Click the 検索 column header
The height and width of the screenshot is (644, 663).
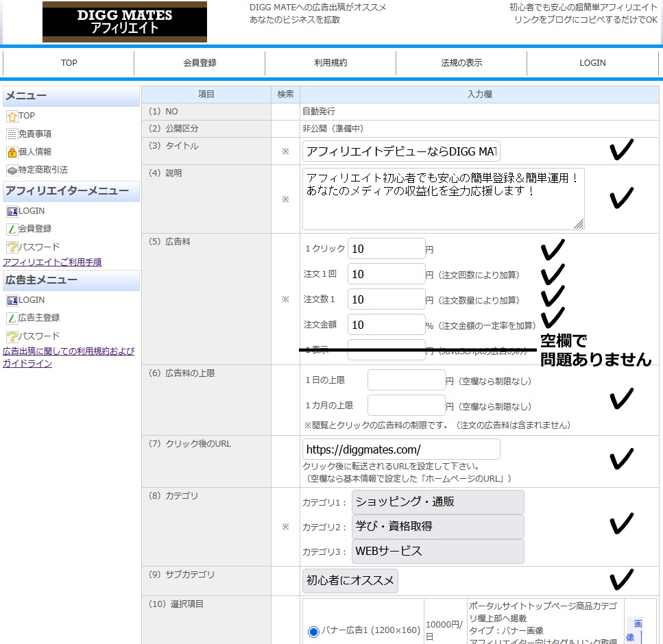[285, 95]
